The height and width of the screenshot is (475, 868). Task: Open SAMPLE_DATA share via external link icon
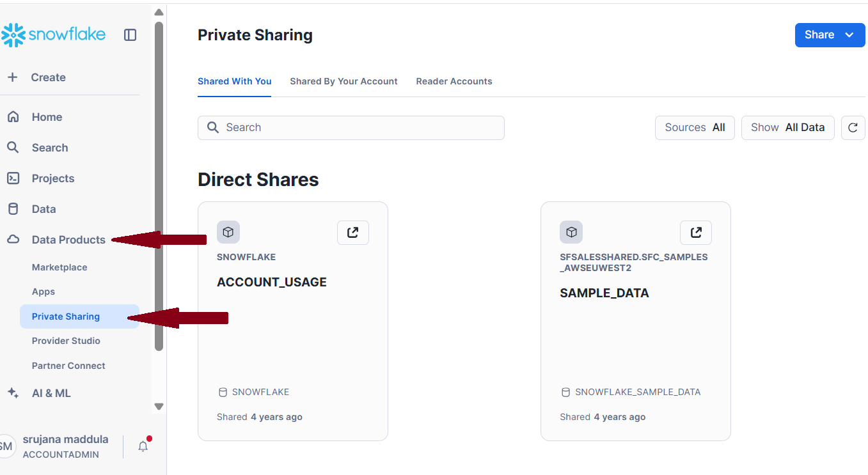click(695, 233)
